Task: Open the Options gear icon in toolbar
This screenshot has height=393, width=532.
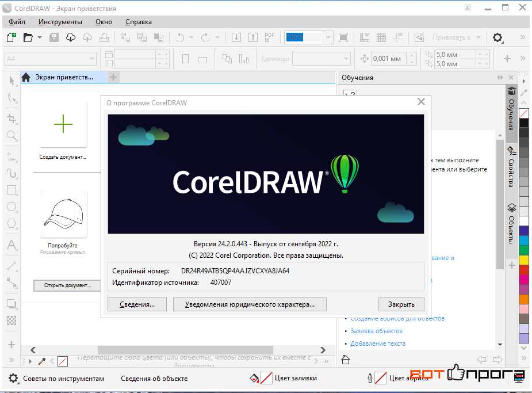Action: pyautogui.click(x=497, y=37)
